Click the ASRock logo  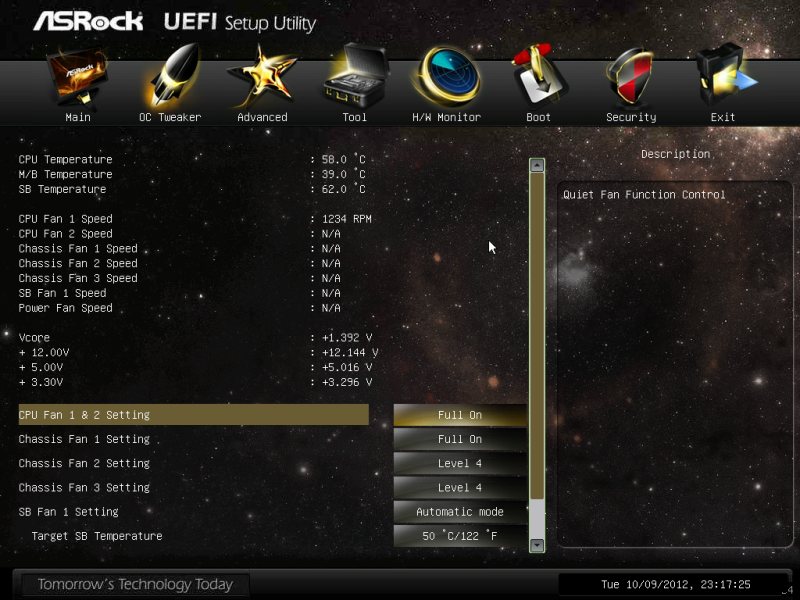(88, 21)
